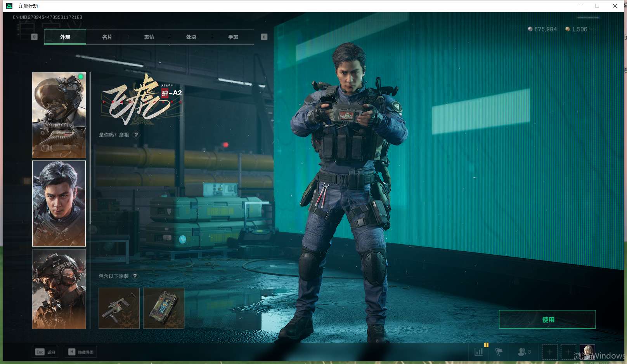Click the 三角洲行动 app icon in title bar
This screenshot has height=364, width=627.
(x=9, y=6)
